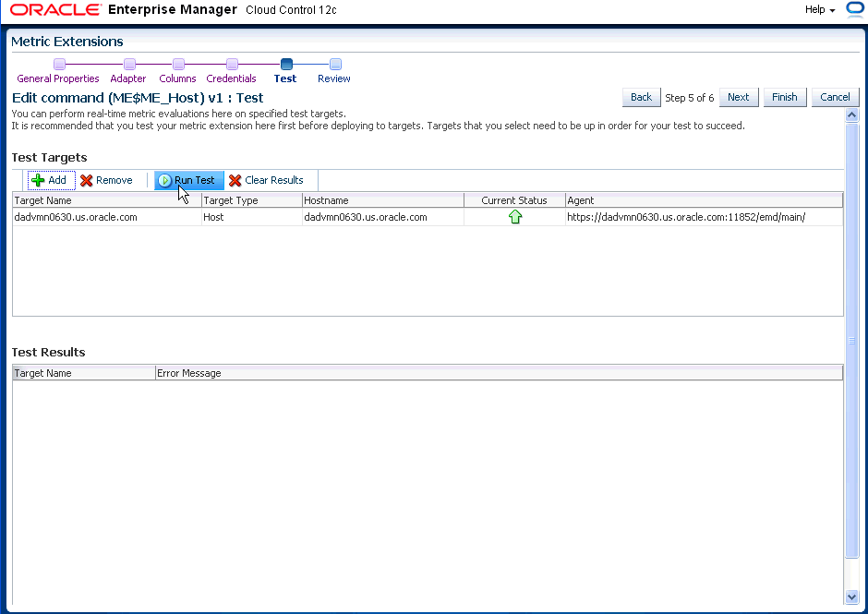Viewport: 868px width, 614px height.
Task: Click the Credentials step marker square
Action: [x=233, y=65]
